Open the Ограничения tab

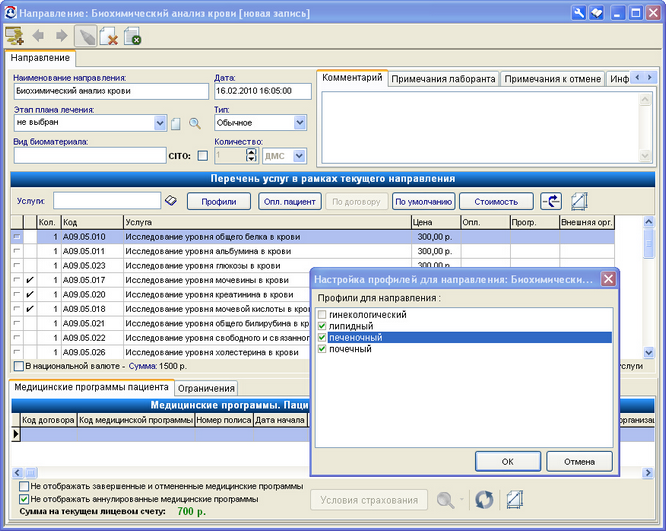(x=206, y=388)
